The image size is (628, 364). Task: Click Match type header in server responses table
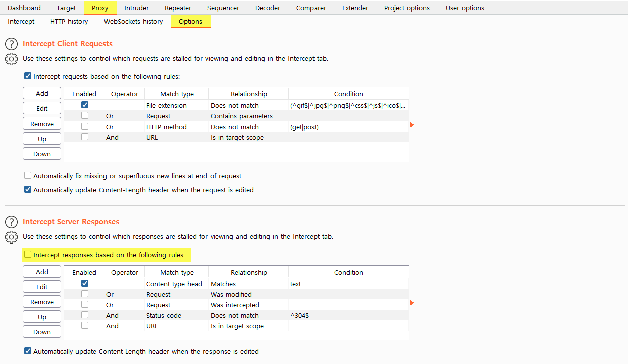(177, 272)
